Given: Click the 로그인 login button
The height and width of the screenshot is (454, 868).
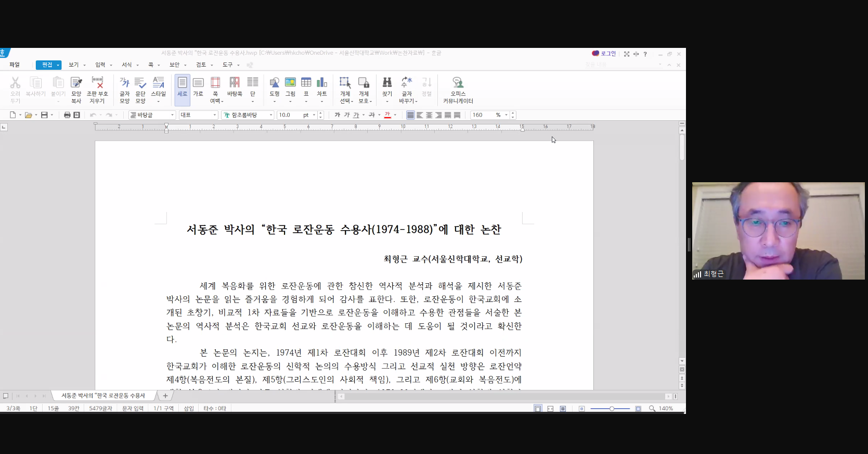Looking at the screenshot, I should pos(604,54).
